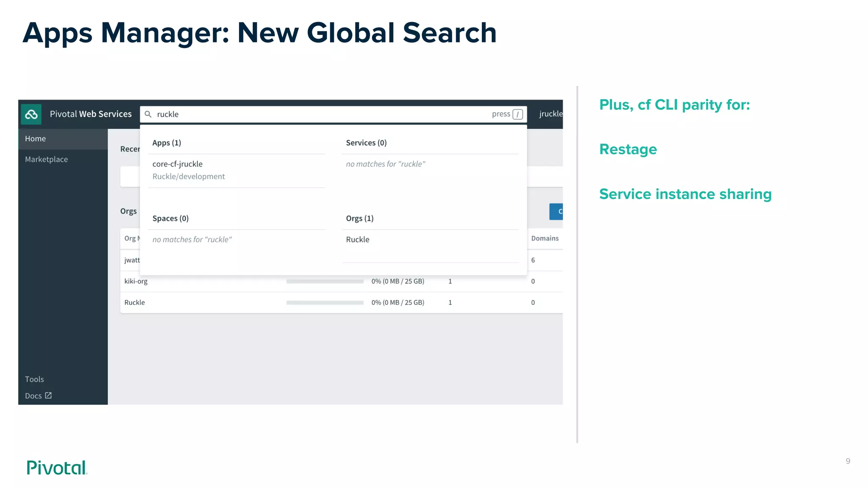The width and height of the screenshot is (868, 488).
Task: Click the domains value 6 in table
Action: tap(533, 260)
